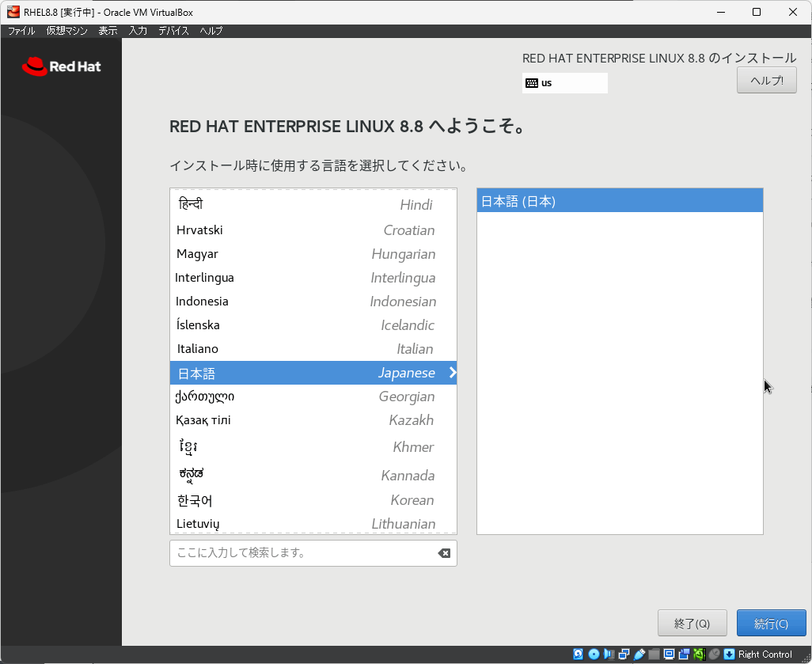
Task: Open the ファイル menu
Action: [21, 31]
